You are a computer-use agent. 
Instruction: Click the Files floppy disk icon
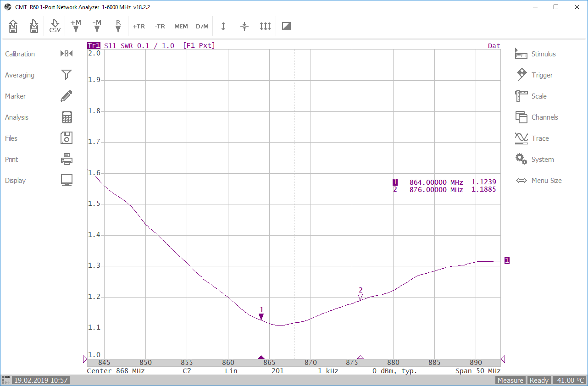pyautogui.click(x=67, y=138)
